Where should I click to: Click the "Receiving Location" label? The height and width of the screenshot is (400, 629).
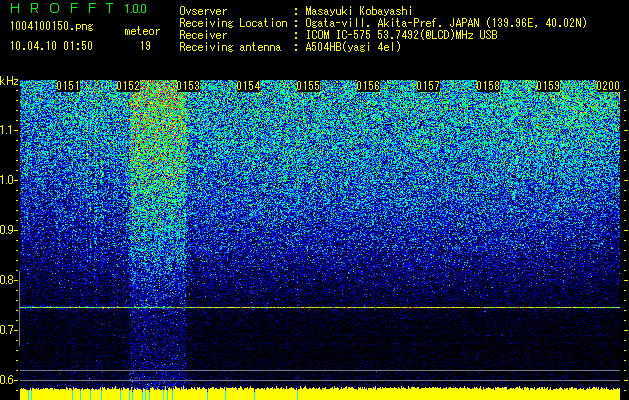[x=233, y=23]
